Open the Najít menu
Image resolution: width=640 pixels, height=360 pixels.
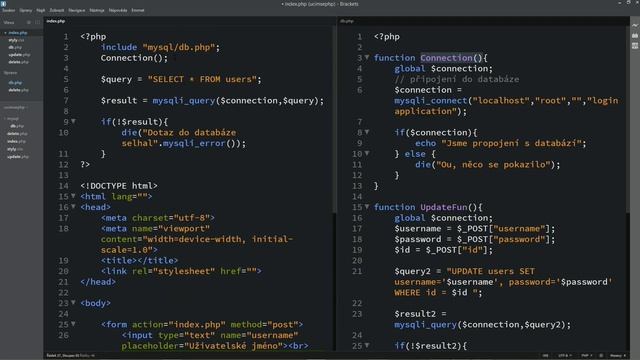[x=41, y=10]
